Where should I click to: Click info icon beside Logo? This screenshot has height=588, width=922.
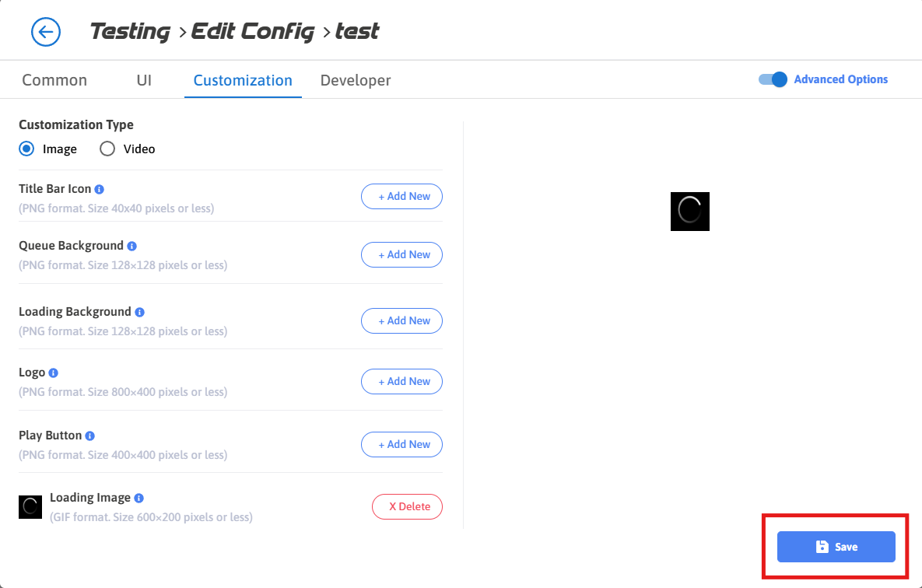54,373
